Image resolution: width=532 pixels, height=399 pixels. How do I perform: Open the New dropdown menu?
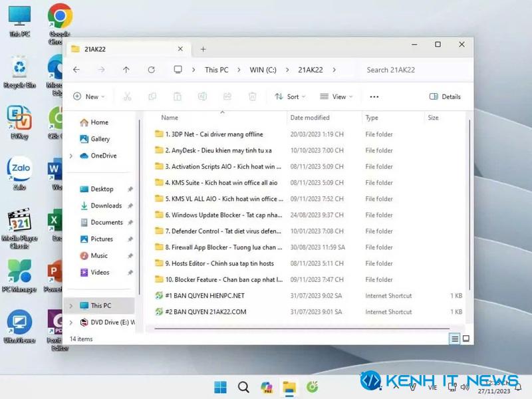(89, 96)
